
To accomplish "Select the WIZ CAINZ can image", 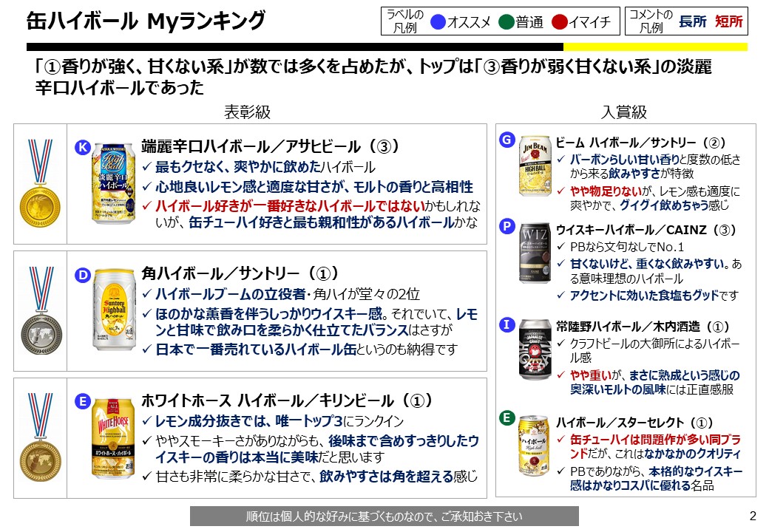I will pos(535,253).
